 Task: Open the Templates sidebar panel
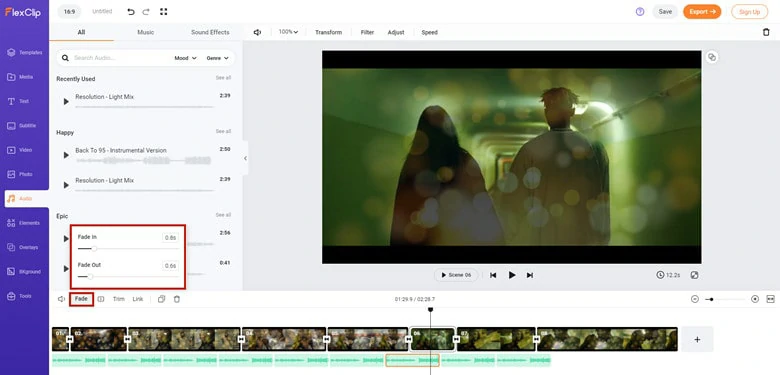tap(24, 52)
